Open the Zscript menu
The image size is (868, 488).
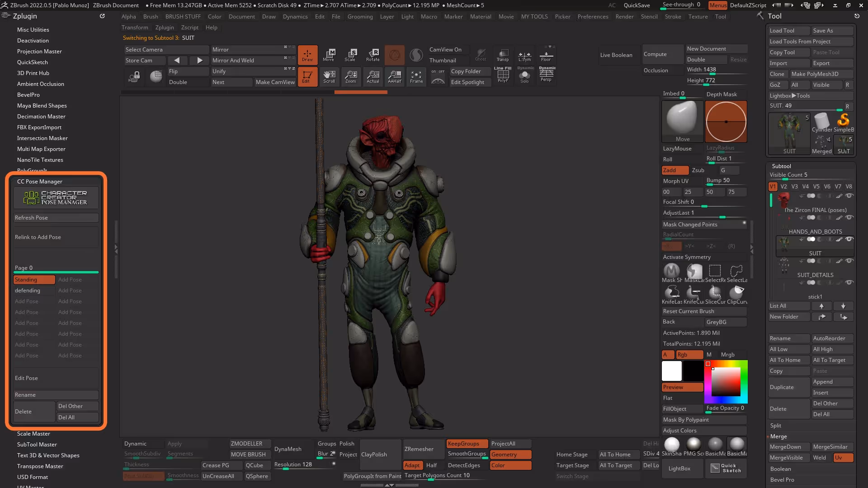189,28
